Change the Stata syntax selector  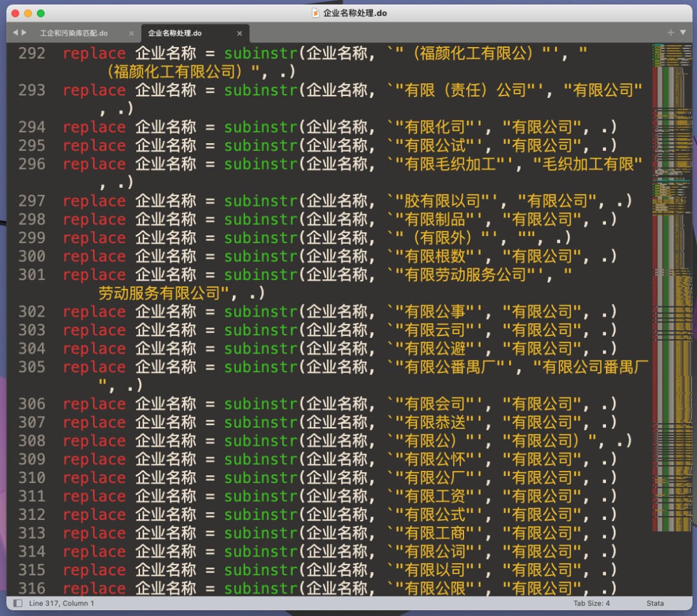pyautogui.click(x=655, y=604)
